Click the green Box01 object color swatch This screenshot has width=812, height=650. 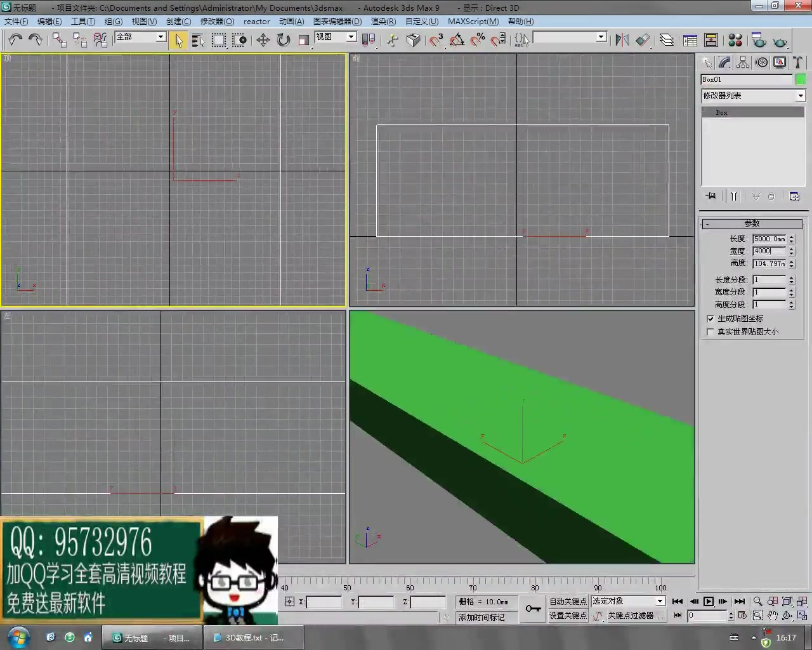[x=801, y=79]
